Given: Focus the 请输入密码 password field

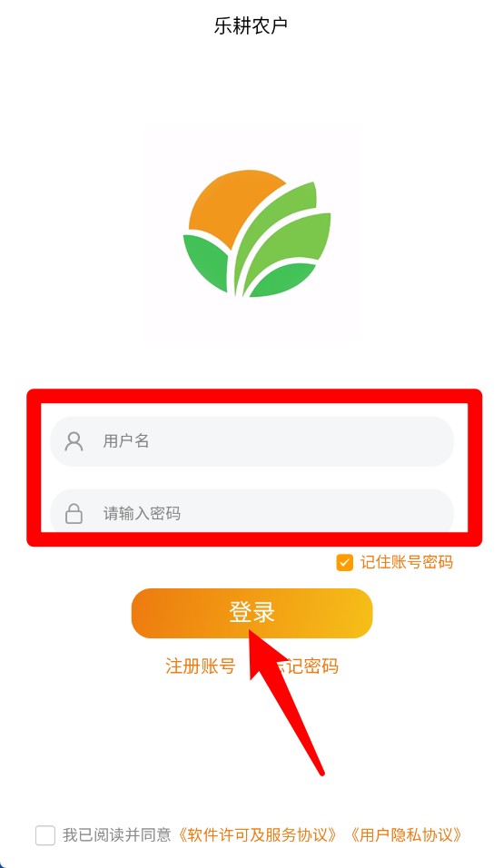Looking at the screenshot, I should tap(251, 512).
